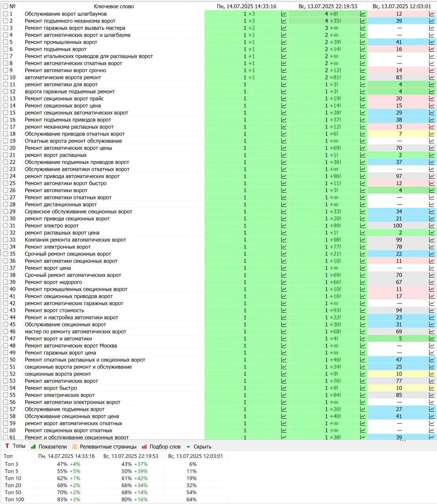Check the box for keyword row 37
437x504 pixels.
(x=6, y=268)
